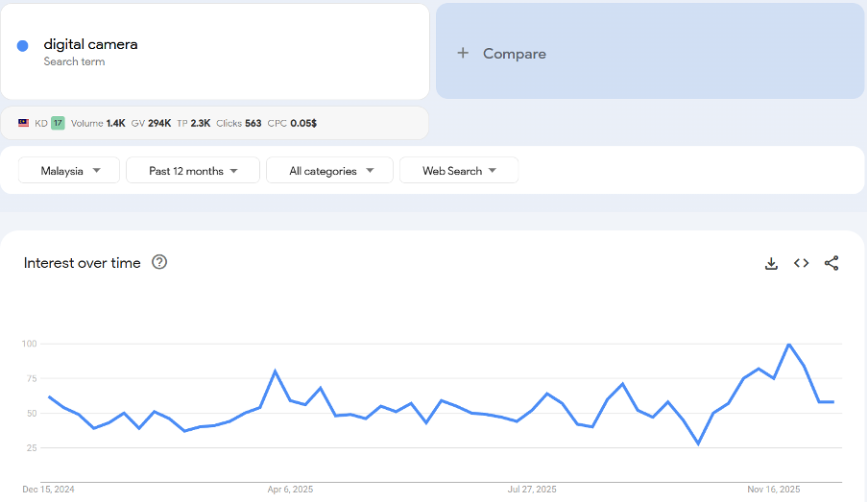Change the Web Search type dropdown
This screenshot has width=868, height=503.
click(459, 171)
